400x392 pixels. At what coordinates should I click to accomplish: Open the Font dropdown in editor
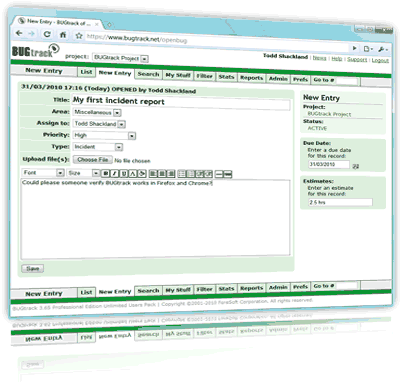(x=43, y=173)
